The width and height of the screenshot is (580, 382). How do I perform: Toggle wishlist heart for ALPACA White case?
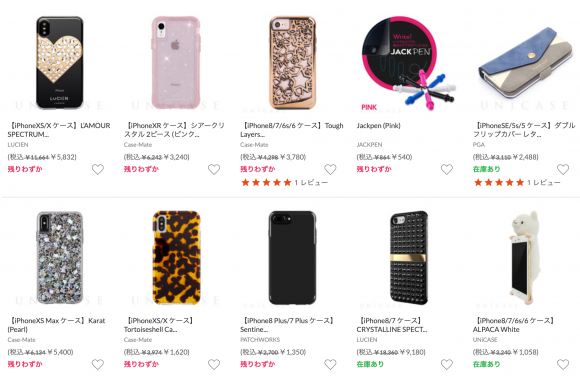563,365
